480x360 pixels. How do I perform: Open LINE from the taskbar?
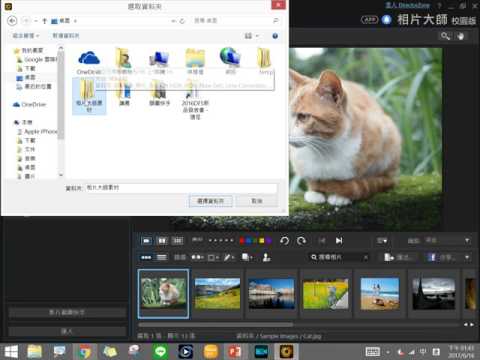coord(160,352)
